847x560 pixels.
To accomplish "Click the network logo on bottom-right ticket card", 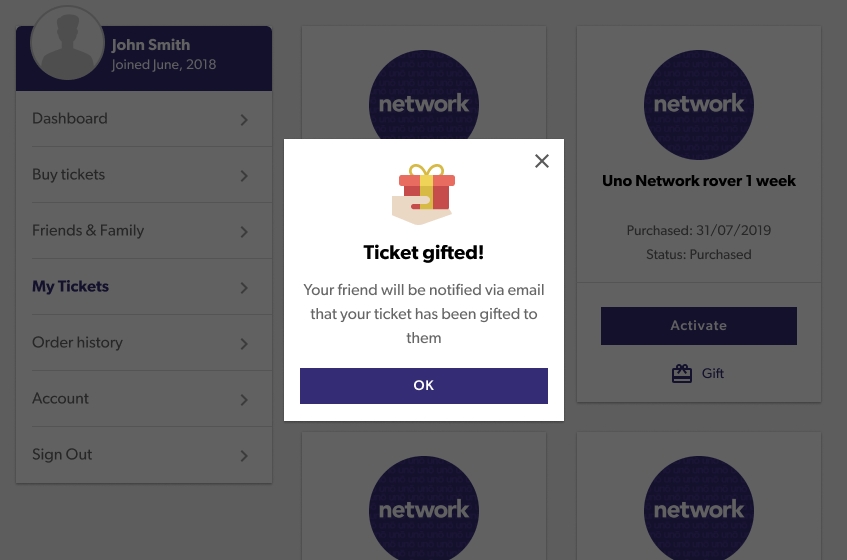I will coord(698,508).
